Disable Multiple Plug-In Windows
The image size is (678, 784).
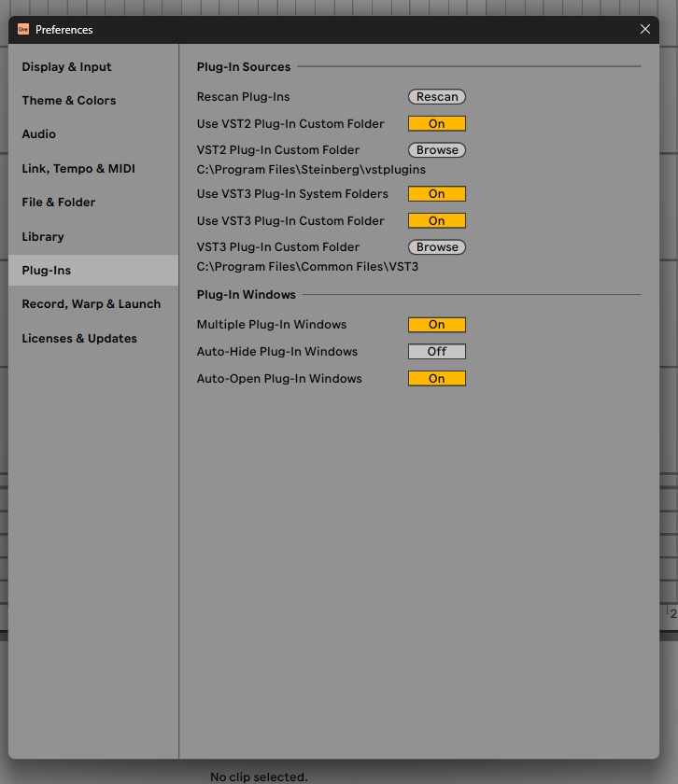click(437, 325)
